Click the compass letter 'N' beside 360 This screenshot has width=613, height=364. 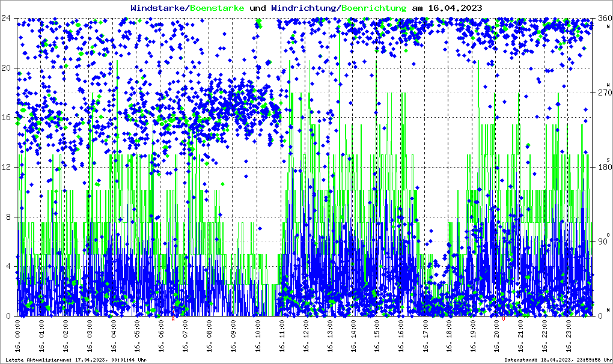coord(608,26)
